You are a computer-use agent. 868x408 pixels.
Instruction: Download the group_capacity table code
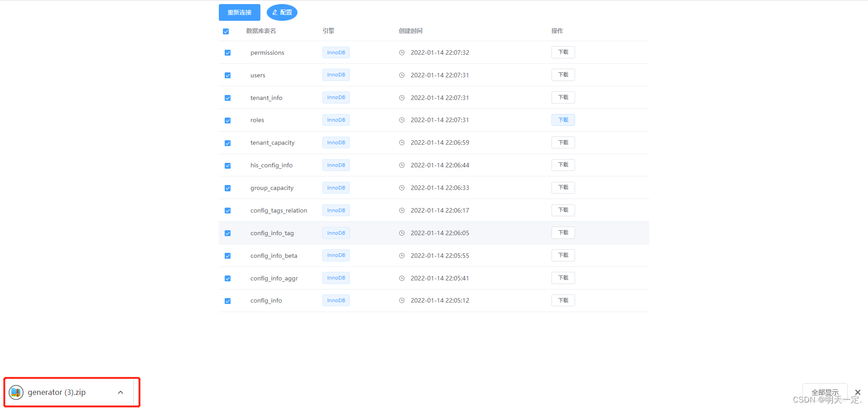[x=563, y=187]
